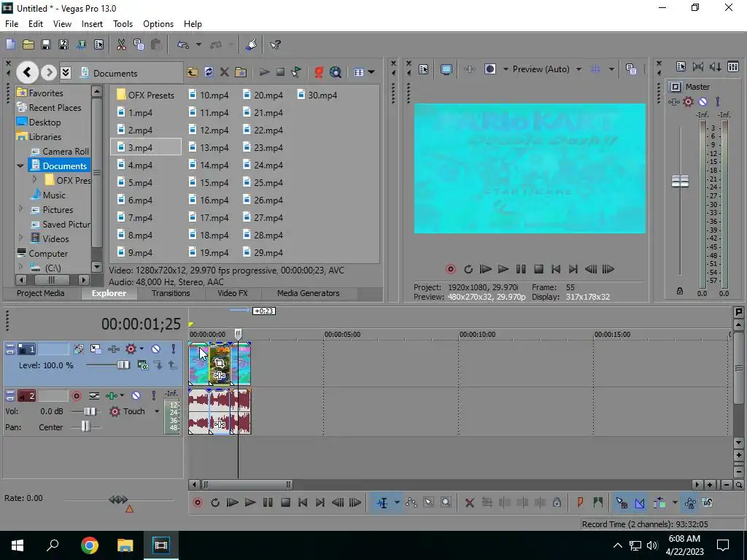The height and width of the screenshot is (560, 747).
Task: Click the Copy icon in the main toolbar
Action: (x=139, y=44)
